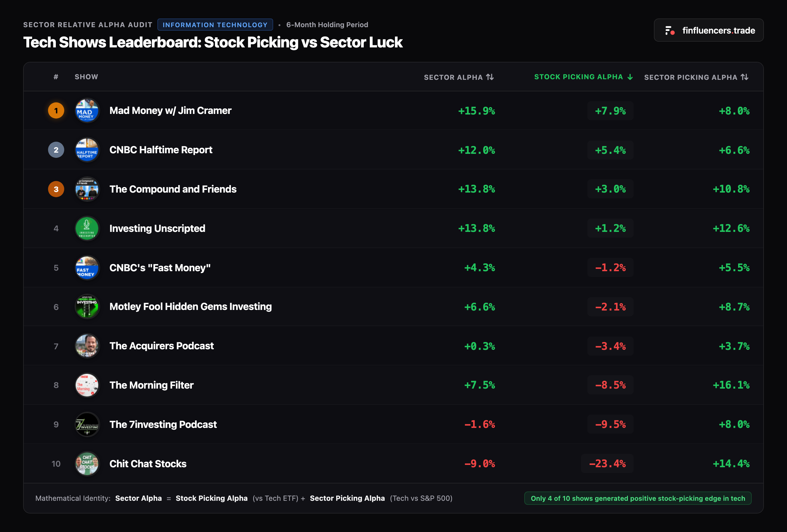Click the +0.3% sector alpha value
Screen dimensions: 787x532
coord(479,346)
